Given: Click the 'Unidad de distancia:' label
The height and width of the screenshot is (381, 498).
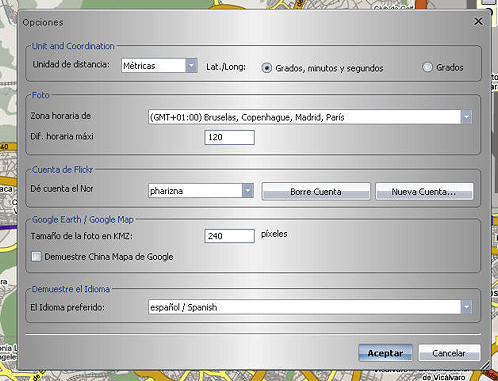Looking at the screenshot, I should tap(71, 64).
